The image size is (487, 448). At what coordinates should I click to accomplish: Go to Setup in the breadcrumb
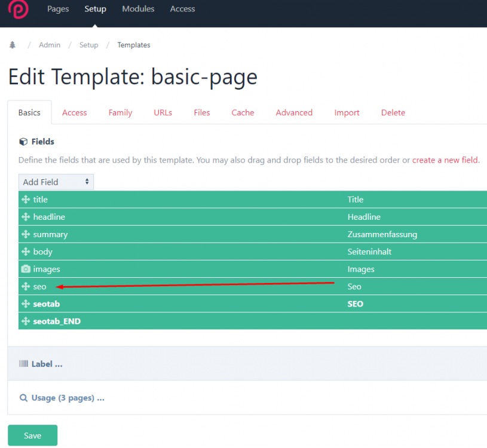[88, 45]
